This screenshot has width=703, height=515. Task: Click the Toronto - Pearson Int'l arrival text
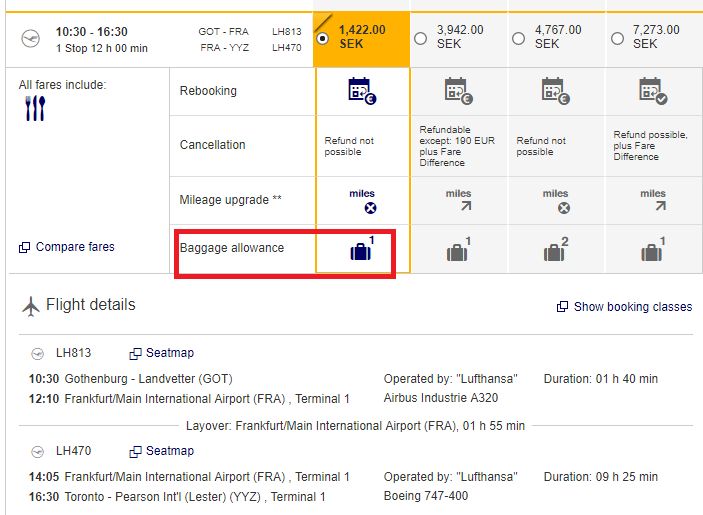click(x=195, y=497)
